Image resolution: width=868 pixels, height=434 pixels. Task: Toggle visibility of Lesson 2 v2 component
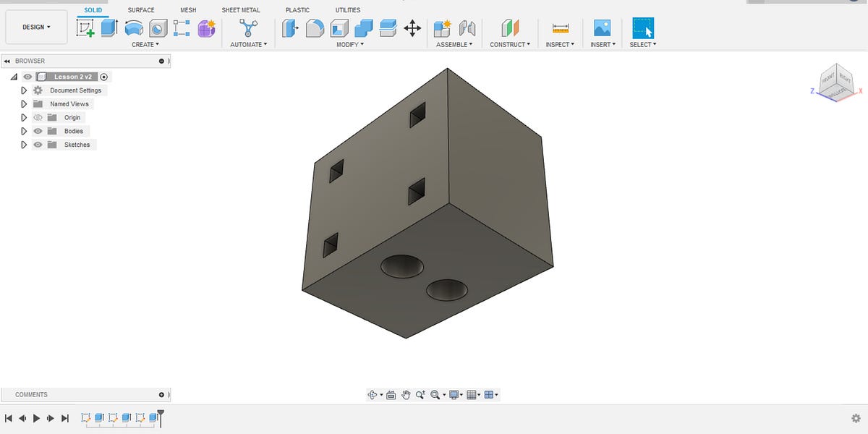point(27,76)
